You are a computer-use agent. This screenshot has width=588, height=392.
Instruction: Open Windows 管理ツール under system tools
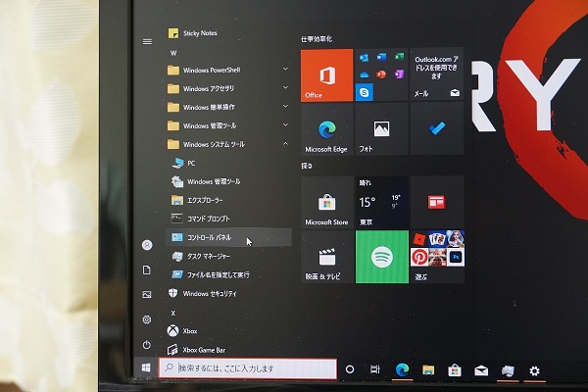228,182
